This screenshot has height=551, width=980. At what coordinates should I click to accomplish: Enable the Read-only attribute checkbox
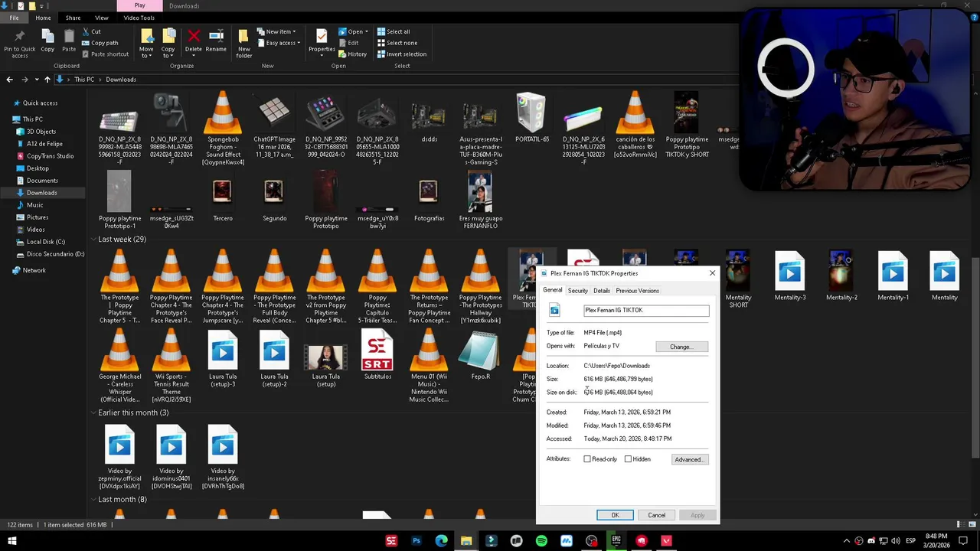point(587,459)
